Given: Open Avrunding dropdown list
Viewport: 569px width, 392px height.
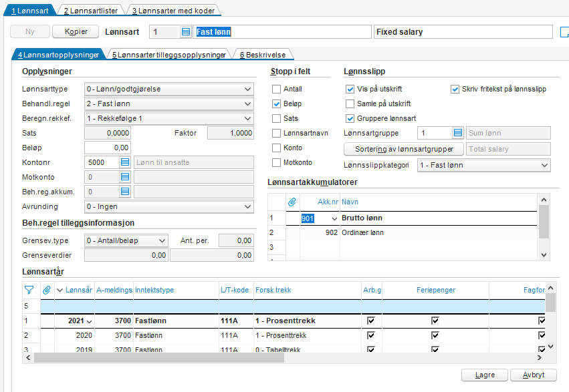Looking at the screenshot, I should (248, 206).
